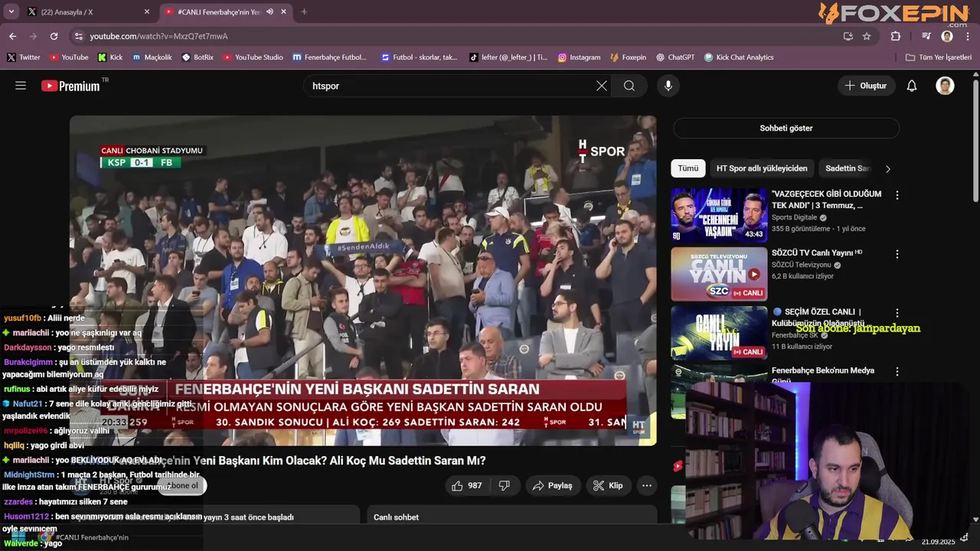Screen dimensions: 980x551
Task: Share the video via Paylaş
Action: click(x=553, y=485)
